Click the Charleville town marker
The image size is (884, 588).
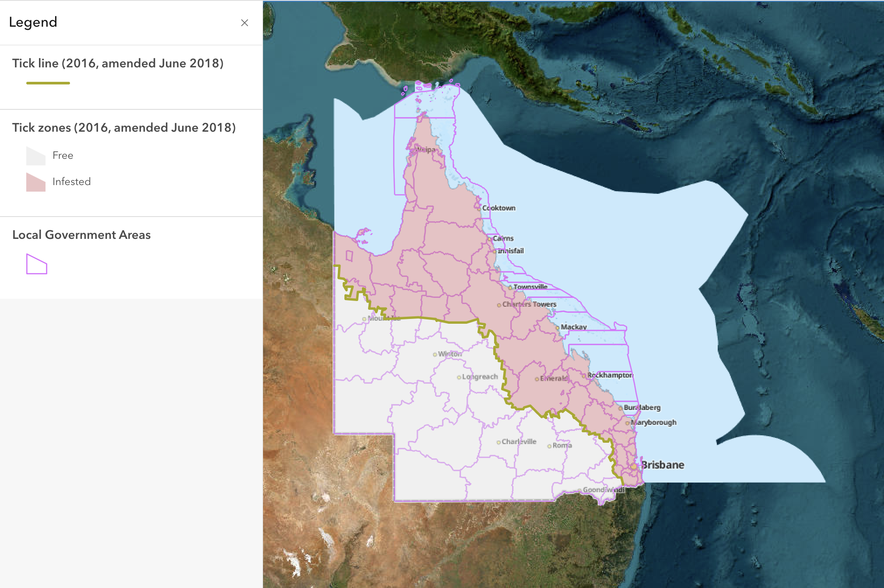[x=498, y=442]
